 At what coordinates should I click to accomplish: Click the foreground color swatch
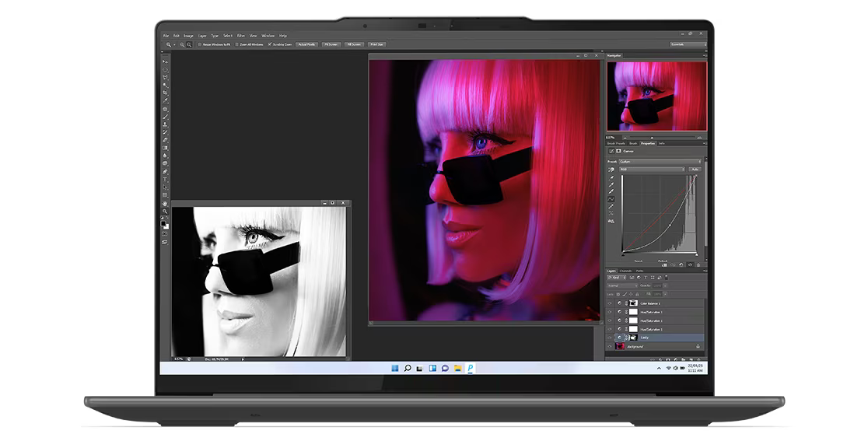click(163, 222)
